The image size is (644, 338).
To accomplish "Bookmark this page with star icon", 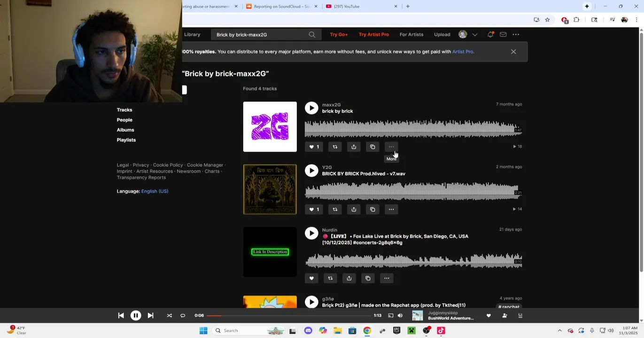I will click(x=547, y=20).
